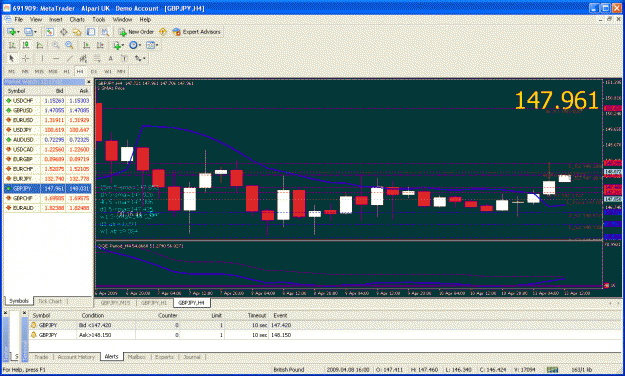Screen dimensions: 625x376
Task: Close the Market Watch panel
Action: [x=88, y=82]
